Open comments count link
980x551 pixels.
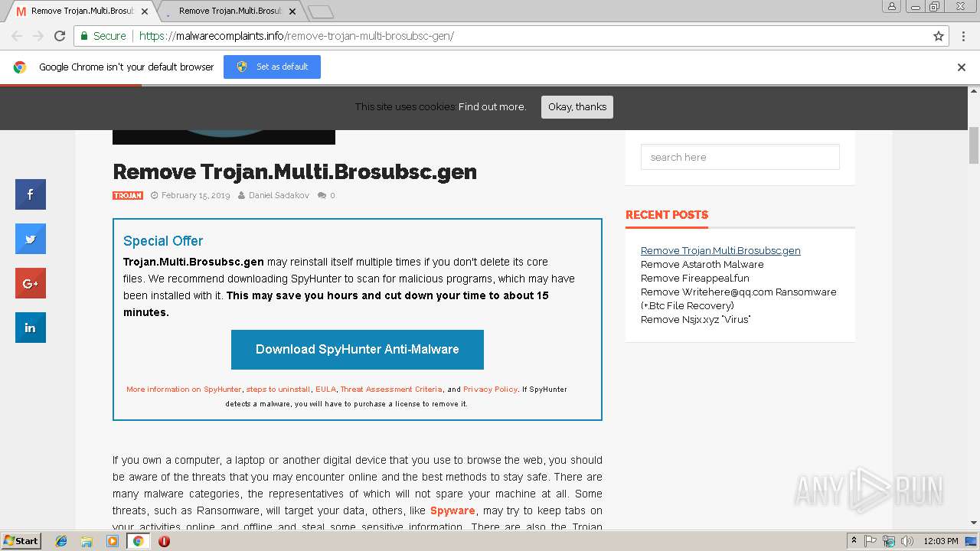coord(327,195)
